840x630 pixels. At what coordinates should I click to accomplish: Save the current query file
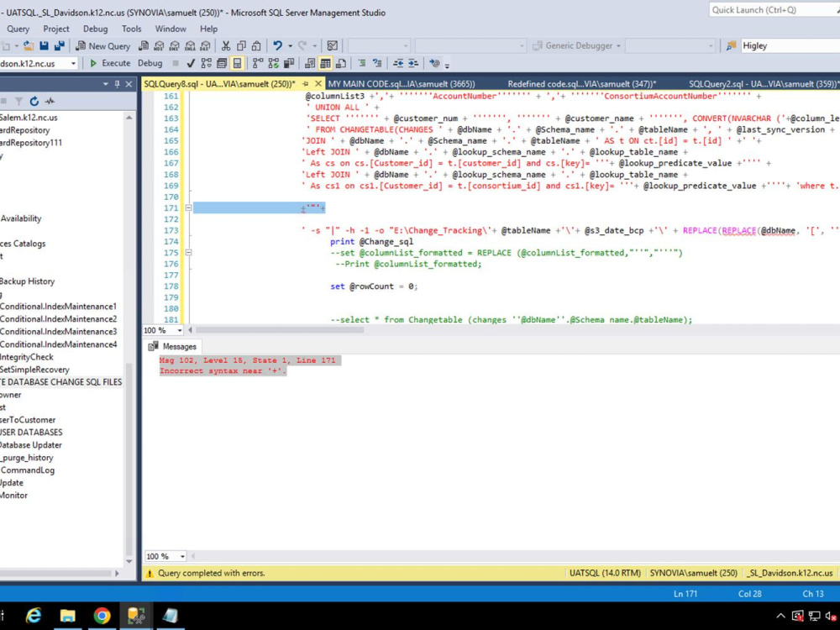[x=44, y=46]
